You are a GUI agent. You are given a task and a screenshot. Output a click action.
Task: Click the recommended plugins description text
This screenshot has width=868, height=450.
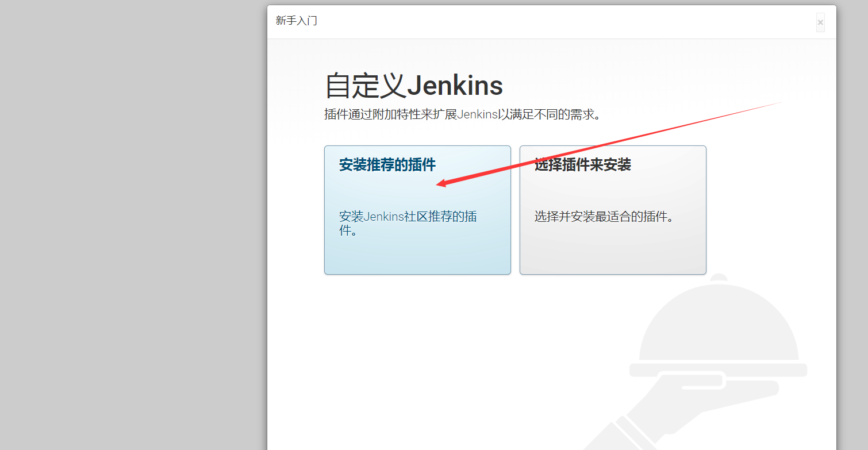[x=406, y=224]
